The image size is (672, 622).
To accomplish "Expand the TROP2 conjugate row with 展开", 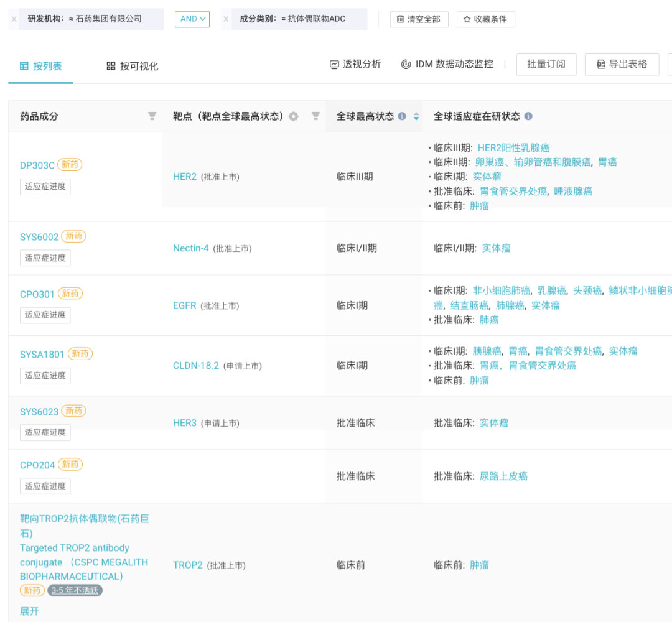I will pyautogui.click(x=29, y=611).
